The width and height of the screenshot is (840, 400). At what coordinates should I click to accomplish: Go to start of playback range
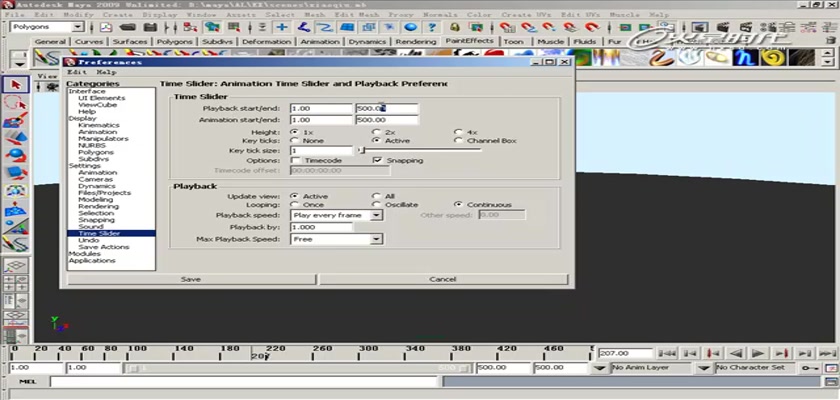pos(666,353)
